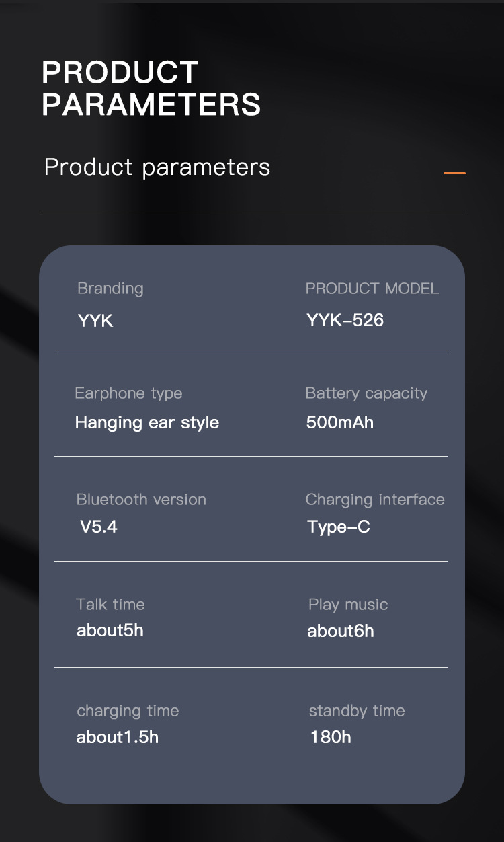The height and width of the screenshot is (842, 504).
Task: Click the Battery capacity label
Action: [x=366, y=393]
